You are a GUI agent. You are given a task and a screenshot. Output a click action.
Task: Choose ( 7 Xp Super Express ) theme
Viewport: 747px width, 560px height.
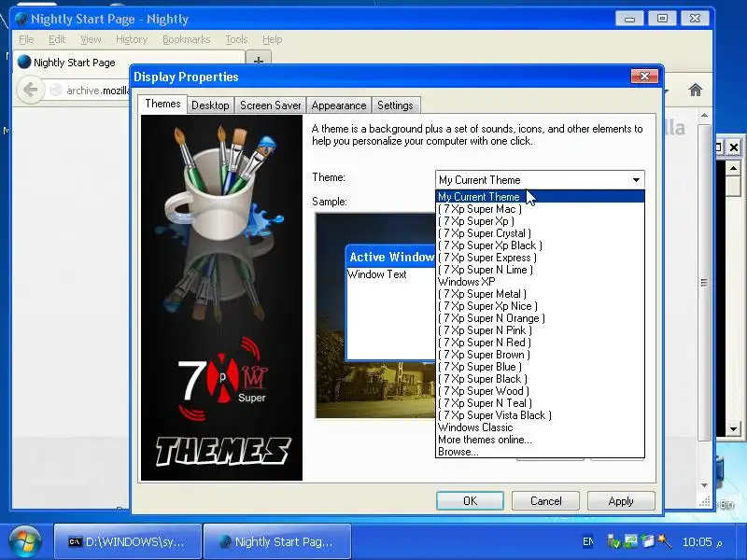coord(540,258)
